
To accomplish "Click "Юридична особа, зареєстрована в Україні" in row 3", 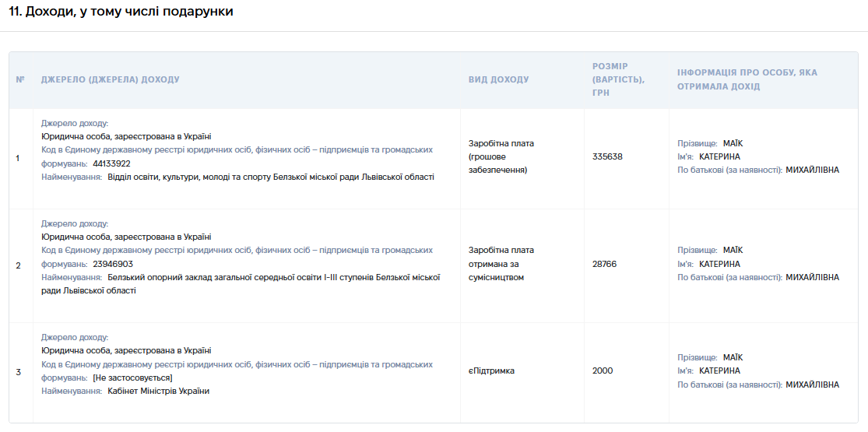I will [126, 350].
